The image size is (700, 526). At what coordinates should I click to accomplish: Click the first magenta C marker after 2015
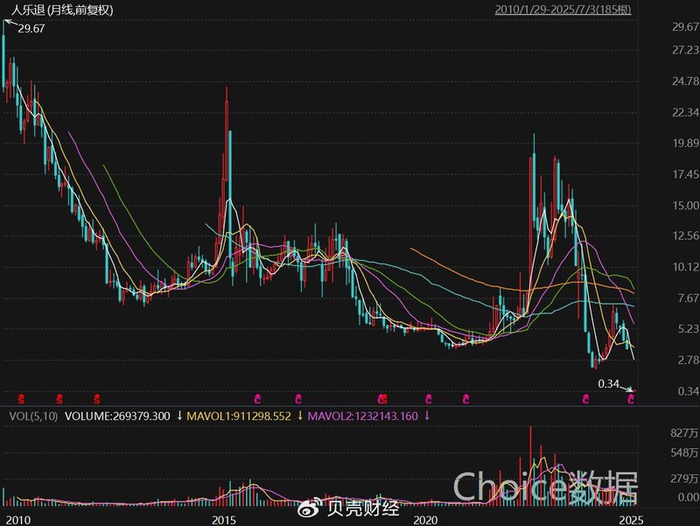(x=257, y=399)
